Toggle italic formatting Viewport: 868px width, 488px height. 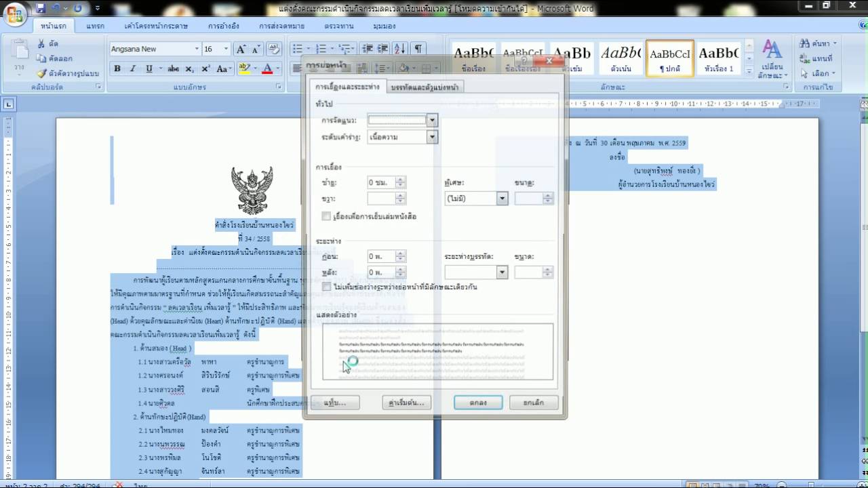coord(132,68)
